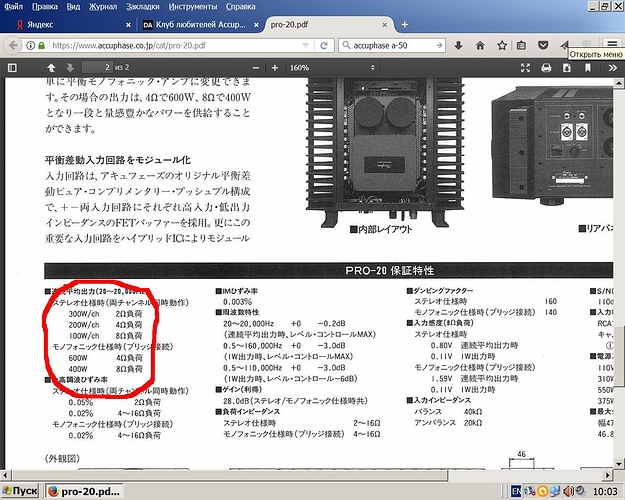This screenshot has width=625, height=500.
Task: Click the accuphase a-50 search field
Action: click(392, 45)
